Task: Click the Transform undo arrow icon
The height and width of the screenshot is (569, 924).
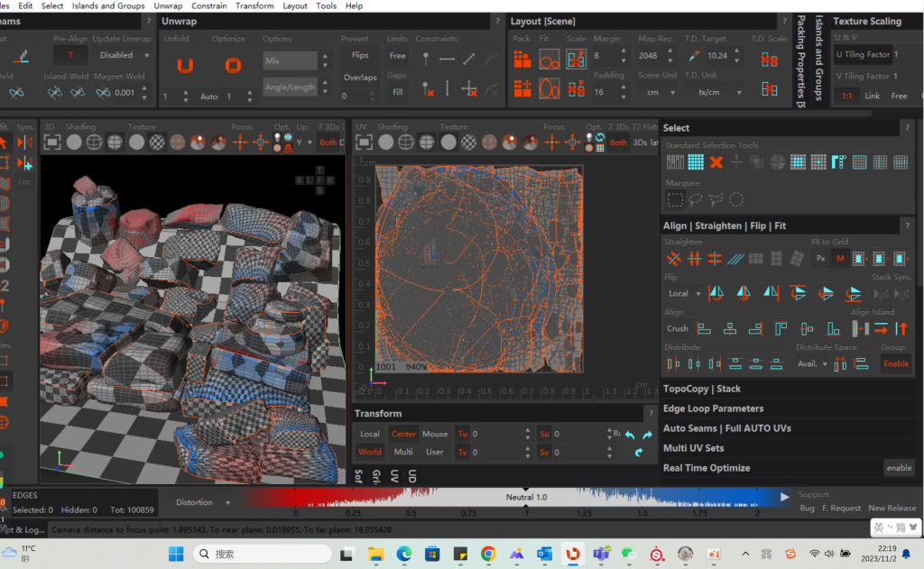Action: 630,435
